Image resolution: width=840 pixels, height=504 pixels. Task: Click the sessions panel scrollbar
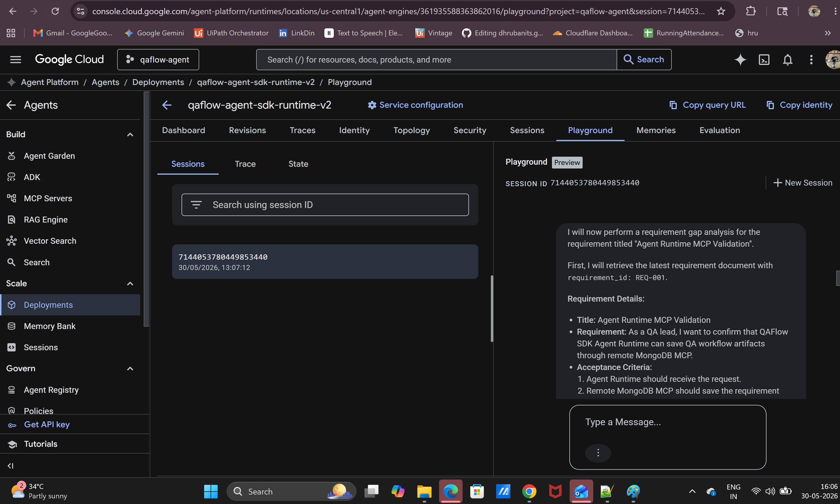pyautogui.click(x=491, y=308)
